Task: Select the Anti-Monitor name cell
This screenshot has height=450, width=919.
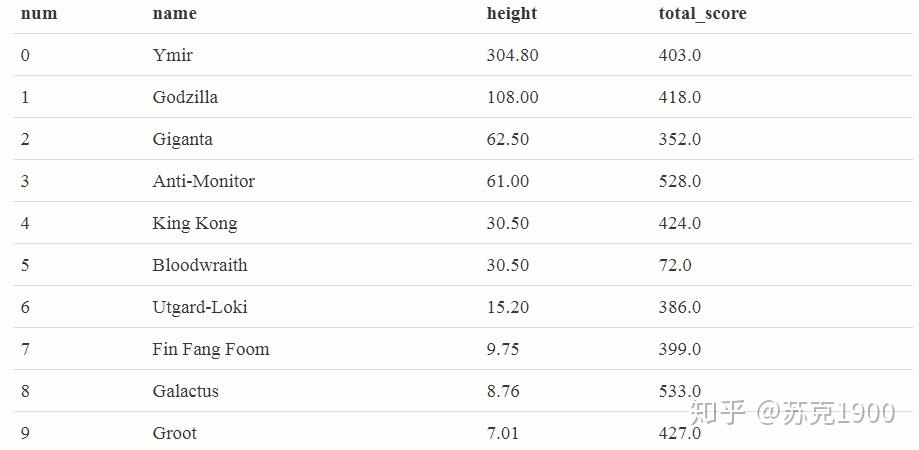Action: 203,181
